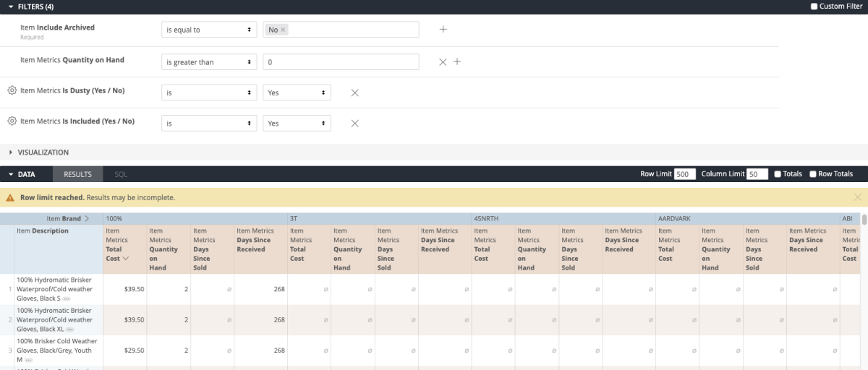Enable the Row Totals checkbox
The width and height of the screenshot is (868, 370).
[813, 174]
